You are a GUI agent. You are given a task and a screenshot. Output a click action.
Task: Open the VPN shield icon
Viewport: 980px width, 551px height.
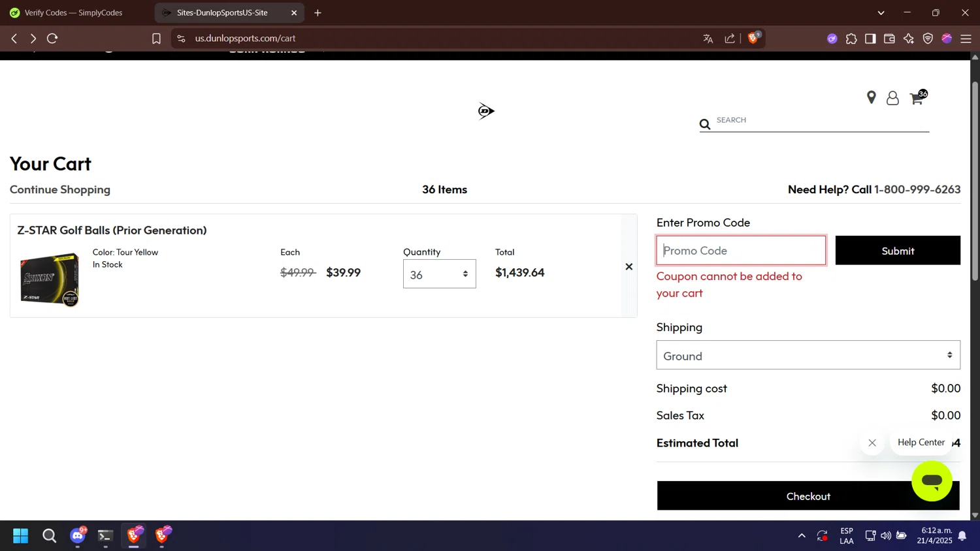(x=928, y=39)
